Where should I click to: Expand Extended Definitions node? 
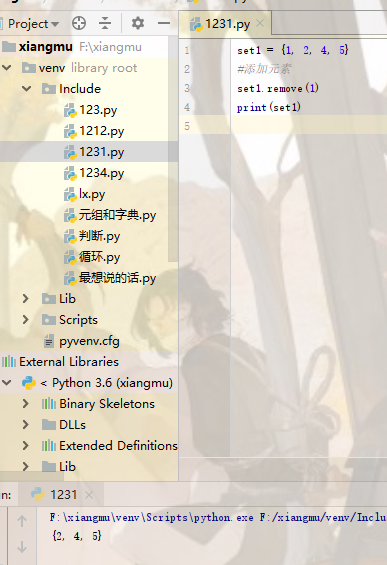click(26, 446)
